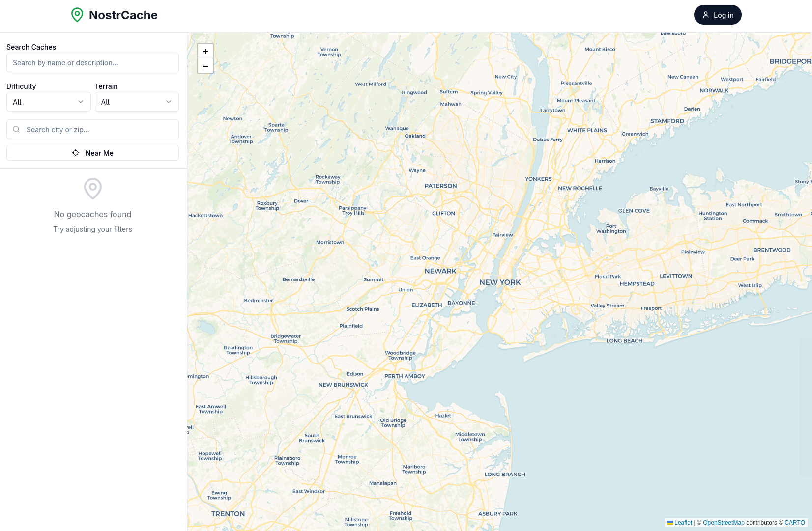Image resolution: width=812 pixels, height=531 pixels.
Task: Click the Bernardsville label on map
Action: (298, 279)
